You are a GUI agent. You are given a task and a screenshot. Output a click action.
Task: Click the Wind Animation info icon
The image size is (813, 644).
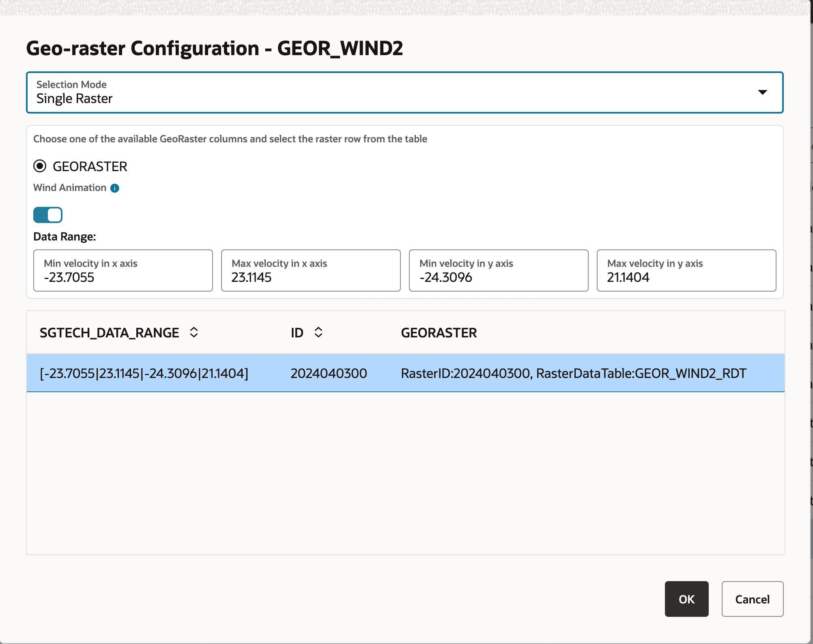(115, 188)
